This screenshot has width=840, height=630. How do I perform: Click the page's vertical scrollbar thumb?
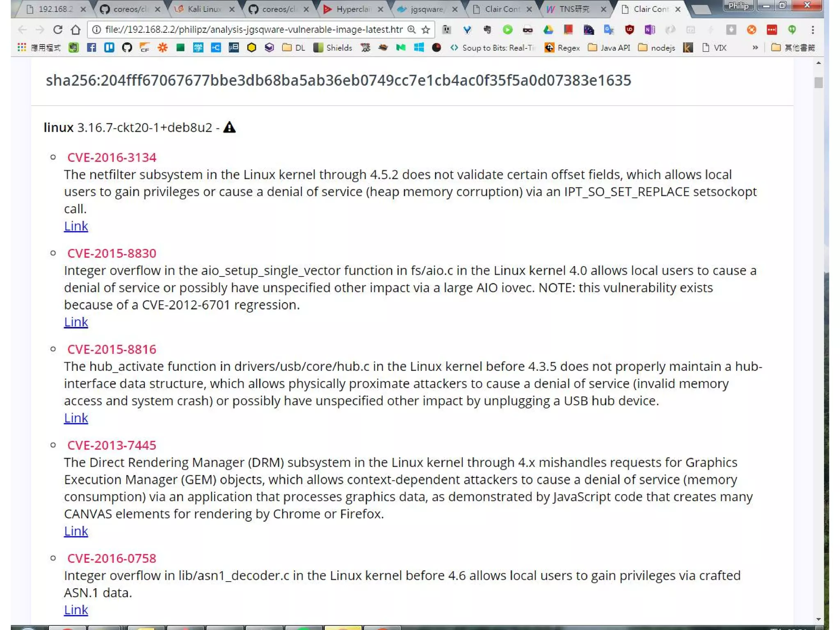click(818, 82)
